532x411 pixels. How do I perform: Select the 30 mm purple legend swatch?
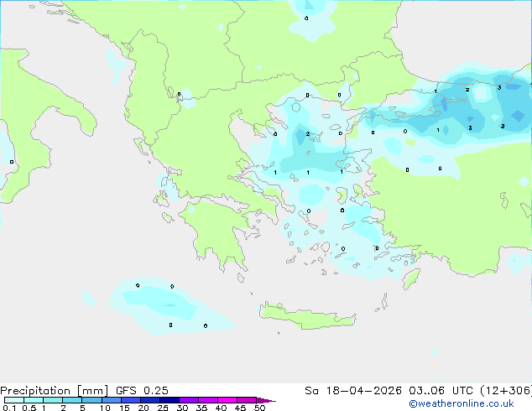189,400
